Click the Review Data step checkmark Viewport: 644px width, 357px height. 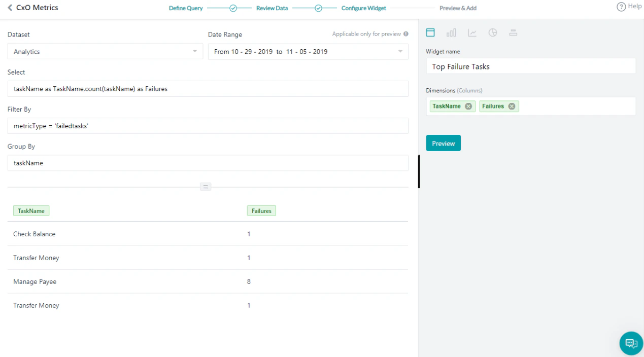[x=318, y=8]
